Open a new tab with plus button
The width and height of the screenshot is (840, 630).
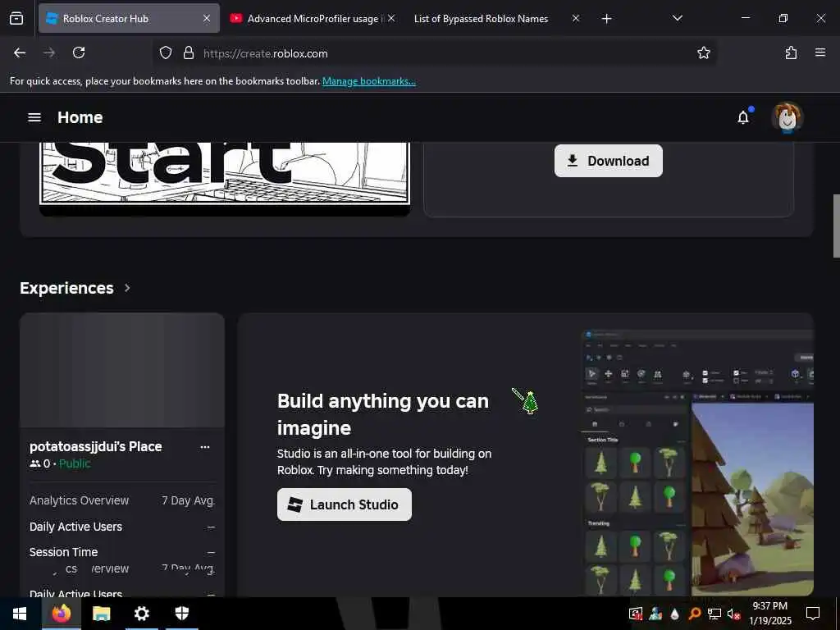pyautogui.click(x=606, y=19)
